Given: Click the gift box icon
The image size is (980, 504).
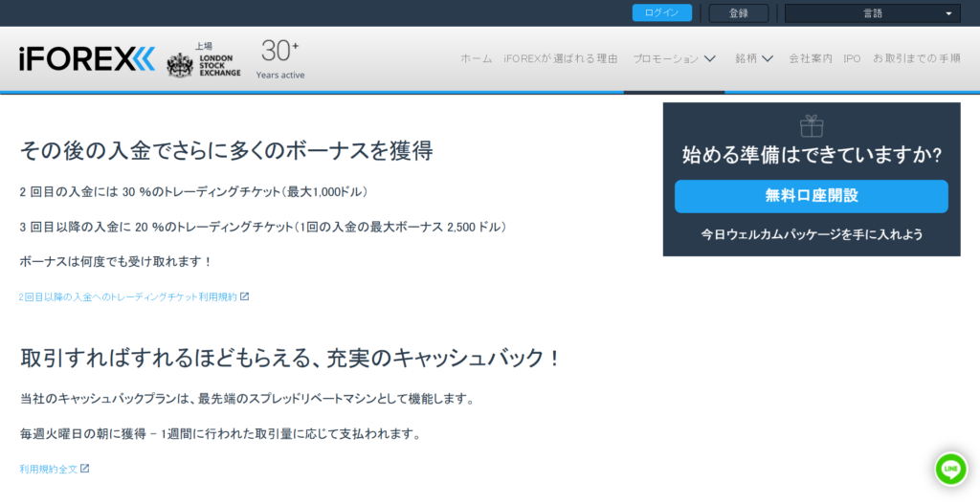Looking at the screenshot, I should coord(812,126).
